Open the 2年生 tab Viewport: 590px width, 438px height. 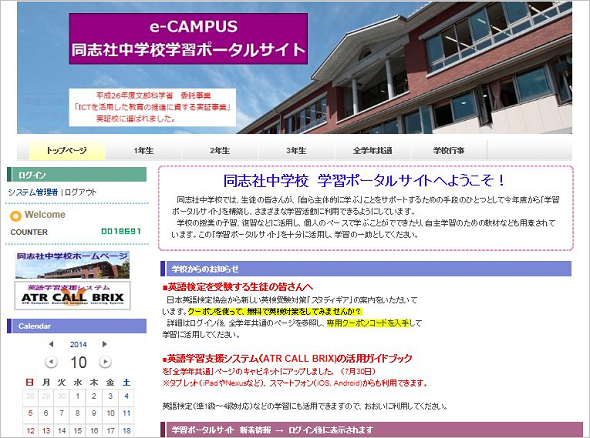tap(220, 151)
